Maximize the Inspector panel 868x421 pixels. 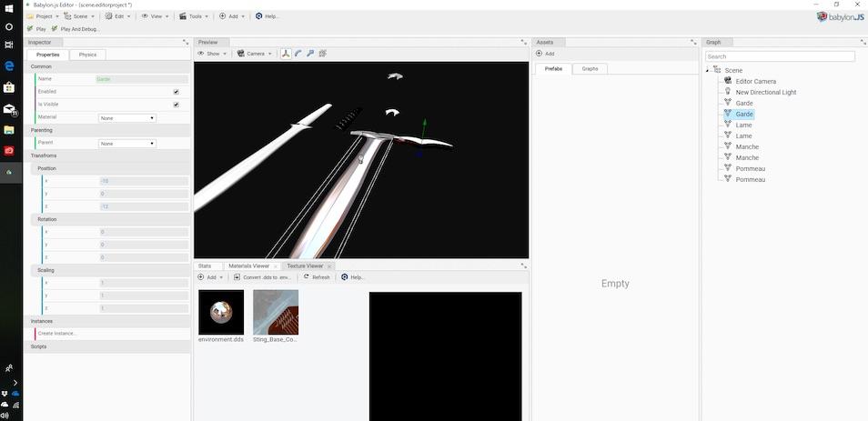tap(186, 42)
